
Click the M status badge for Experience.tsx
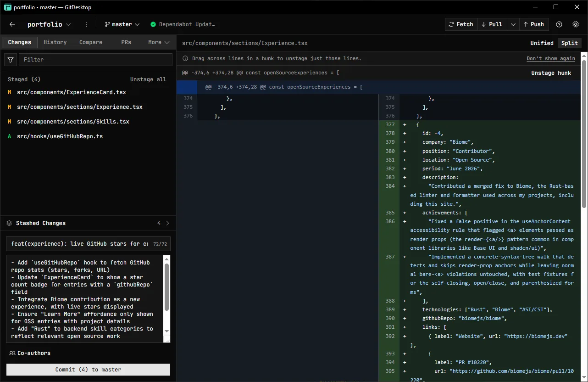click(x=9, y=107)
